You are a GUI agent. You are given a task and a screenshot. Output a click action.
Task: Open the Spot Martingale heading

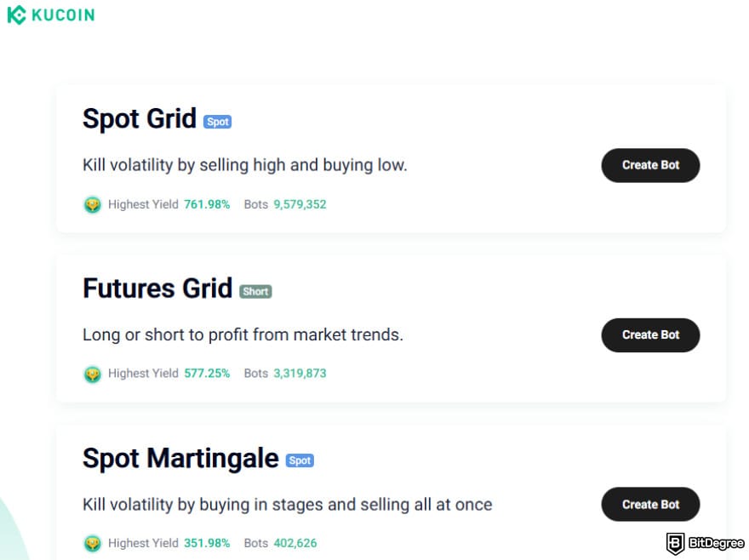(180, 459)
